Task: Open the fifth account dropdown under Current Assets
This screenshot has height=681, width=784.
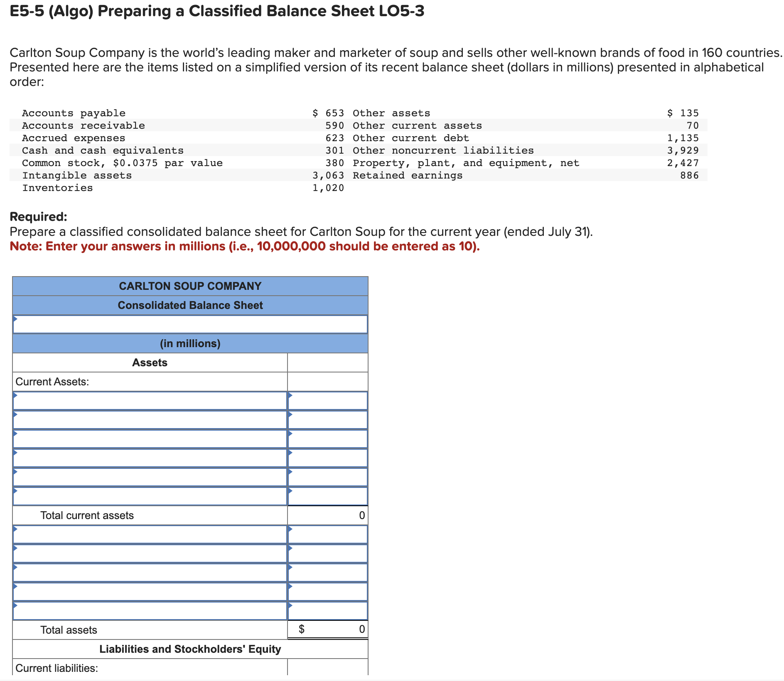Action: (x=150, y=476)
